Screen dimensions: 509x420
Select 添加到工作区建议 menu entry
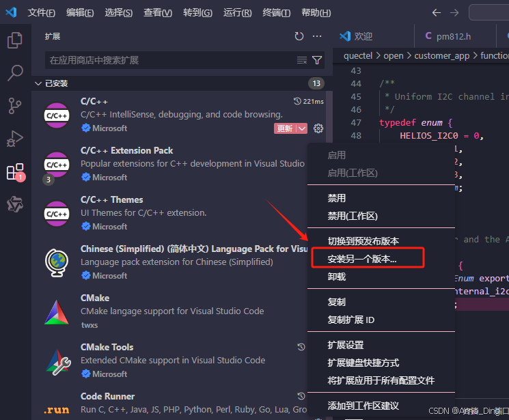(381, 406)
